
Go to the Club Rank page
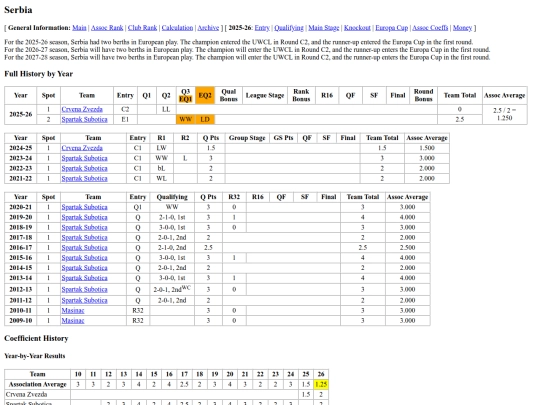[142, 28]
